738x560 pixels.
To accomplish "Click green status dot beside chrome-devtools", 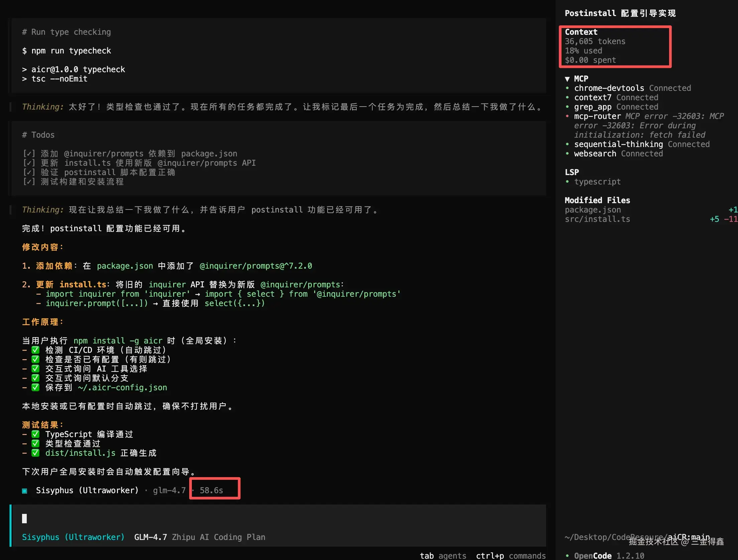I will tap(567, 88).
